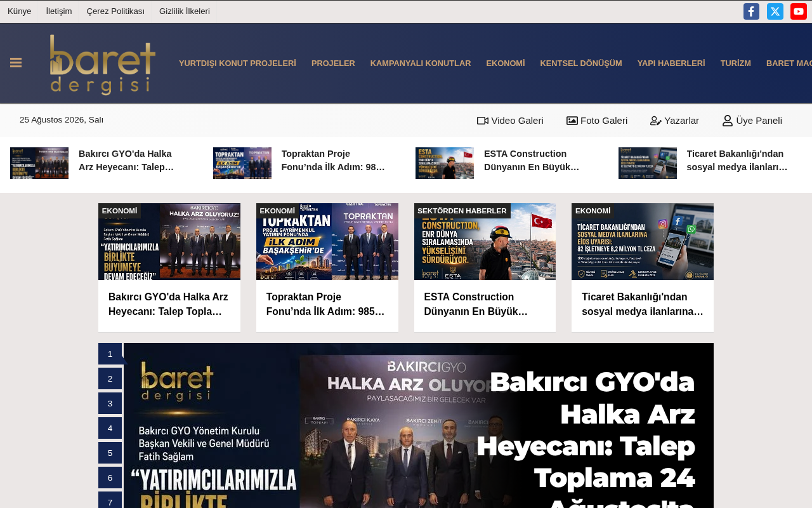
Task: Open ticker headline Topraktan Proje Fonu'nda İlk Adım
Action: (333, 161)
